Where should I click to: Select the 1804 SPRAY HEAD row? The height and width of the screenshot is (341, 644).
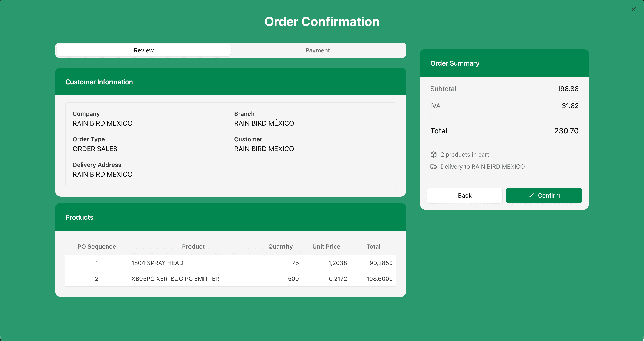pyautogui.click(x=230, y=263)
